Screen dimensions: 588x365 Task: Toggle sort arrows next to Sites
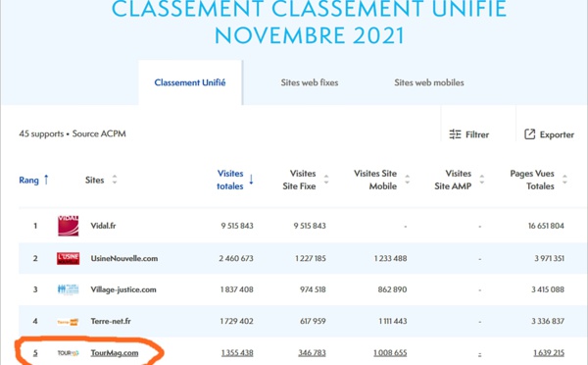tap(115, 180)
